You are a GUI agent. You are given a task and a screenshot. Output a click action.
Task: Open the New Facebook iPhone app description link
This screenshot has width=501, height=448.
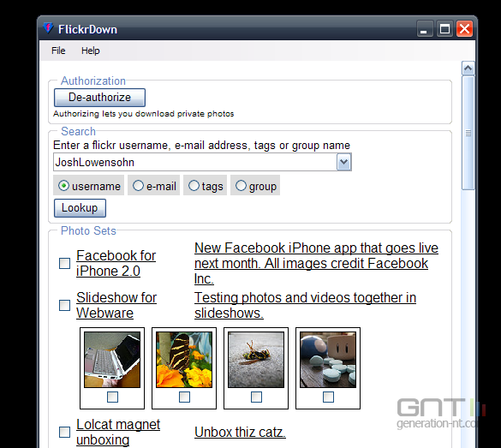pyautogui.click(x=316, y=263)
